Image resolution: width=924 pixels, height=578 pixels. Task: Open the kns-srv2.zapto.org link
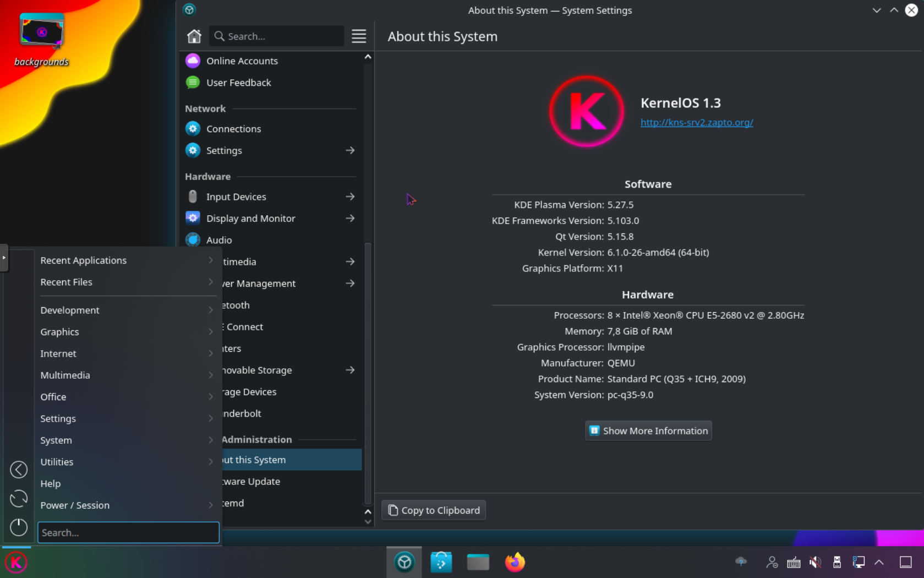coord(697,122)
